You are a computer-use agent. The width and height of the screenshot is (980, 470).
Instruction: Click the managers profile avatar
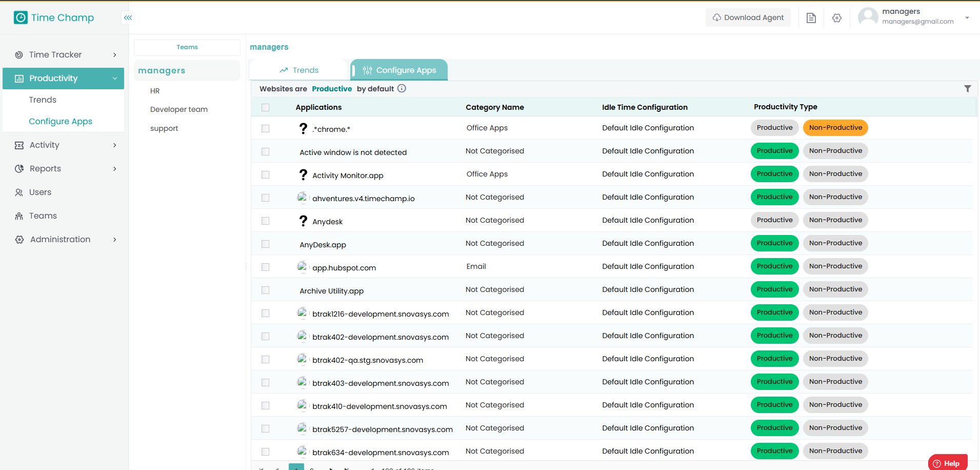(868, 17)
